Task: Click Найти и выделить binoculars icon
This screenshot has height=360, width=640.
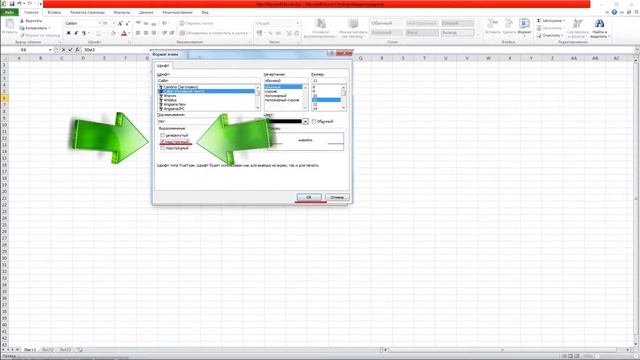Action: pos(599,23)
